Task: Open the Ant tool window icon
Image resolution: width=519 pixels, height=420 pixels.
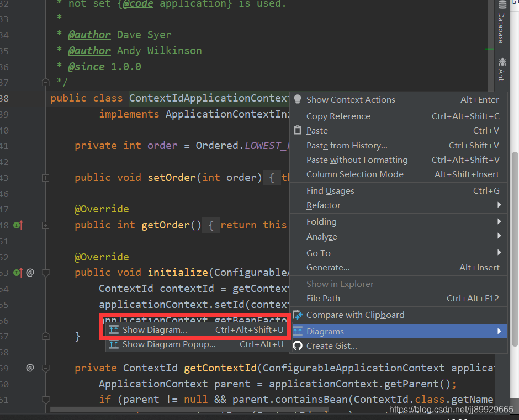Action: [x=502, y=62]
